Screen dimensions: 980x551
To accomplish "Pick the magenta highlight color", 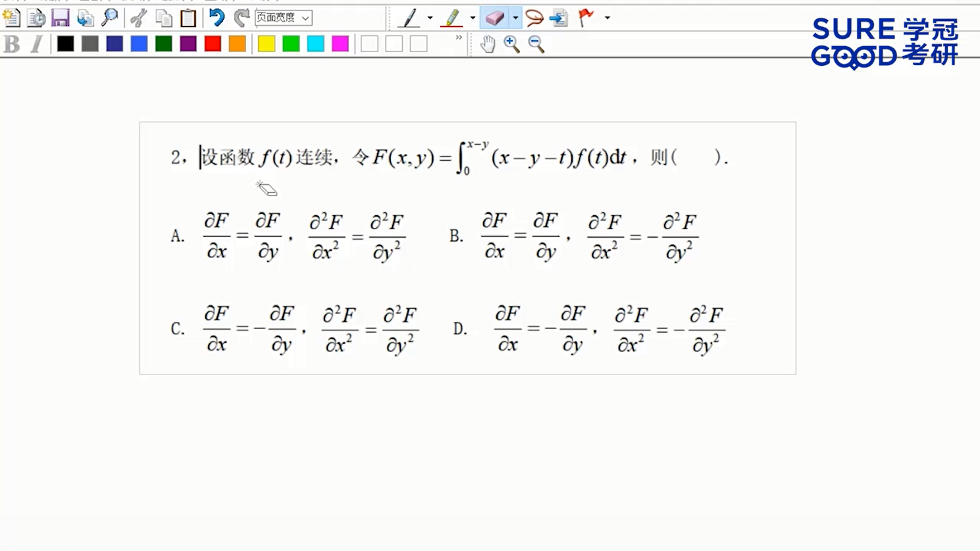I will coord(340,44).
